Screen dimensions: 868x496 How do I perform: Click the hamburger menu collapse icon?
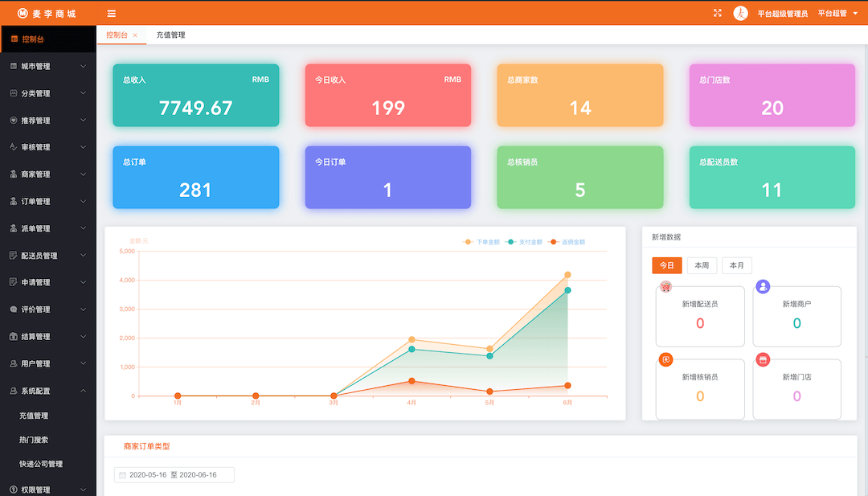pyautogui.click(x=111, y=14)
